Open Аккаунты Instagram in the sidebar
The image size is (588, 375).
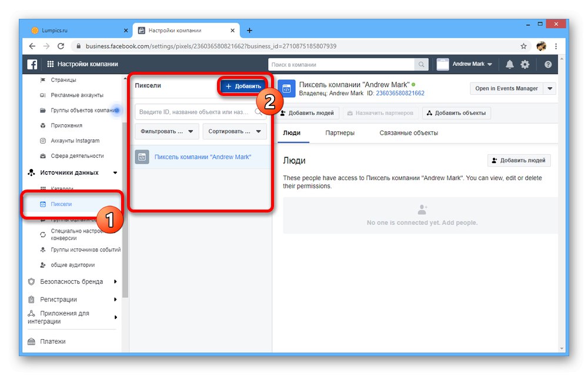coord(75,141)
